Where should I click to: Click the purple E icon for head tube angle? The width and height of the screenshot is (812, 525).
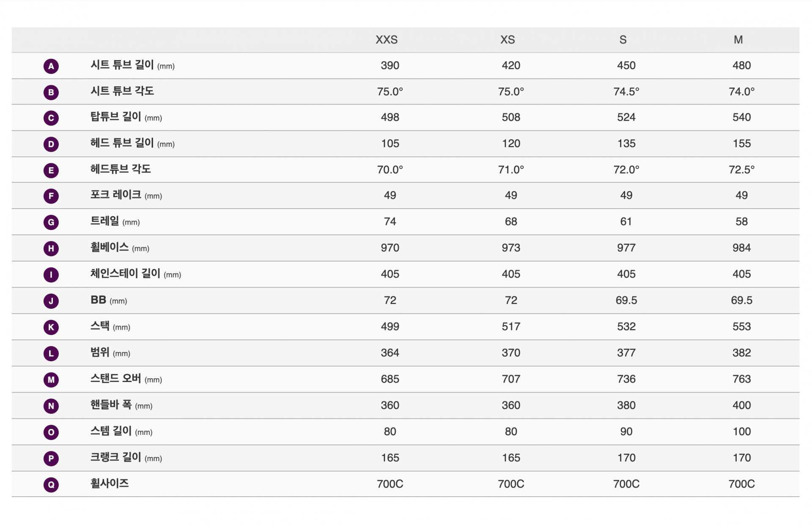click(x=51, y=170)
